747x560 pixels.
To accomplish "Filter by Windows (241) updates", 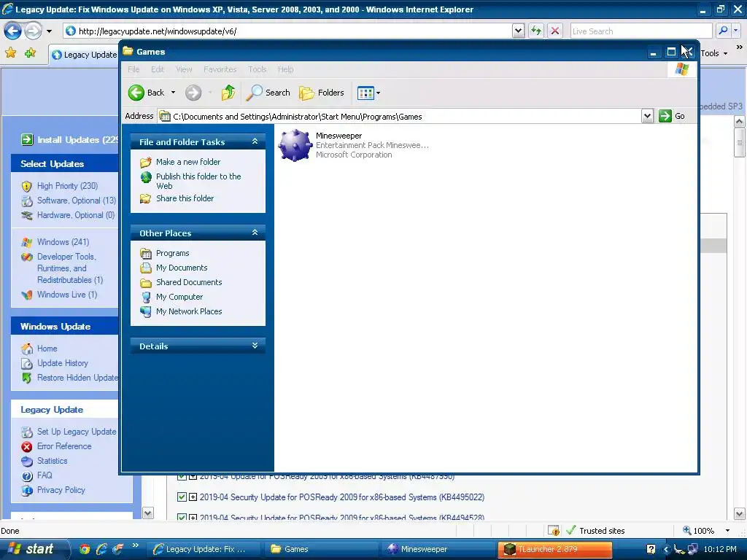I will pyautogui.click(x=63, y=242).
